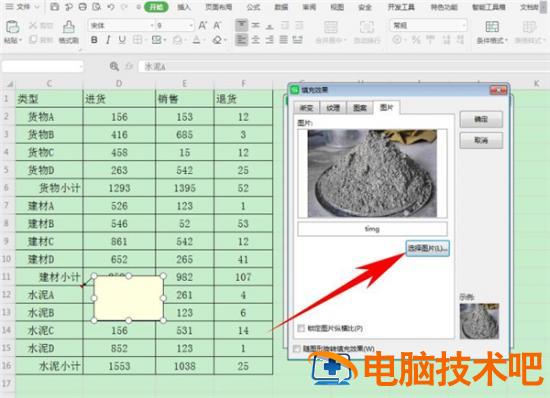Viewport: 550px width, 398px height.
Task: Click the 开始 (Home) ribbon button
Action: 156,7
